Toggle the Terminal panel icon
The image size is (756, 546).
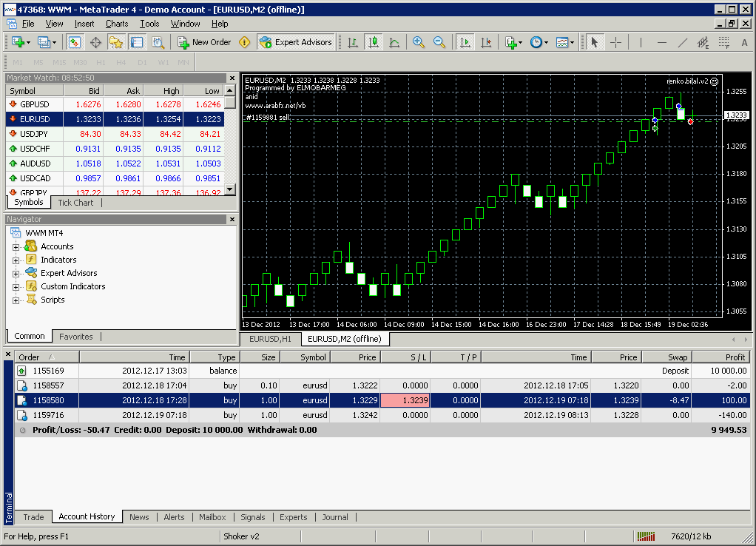point(137,42)
